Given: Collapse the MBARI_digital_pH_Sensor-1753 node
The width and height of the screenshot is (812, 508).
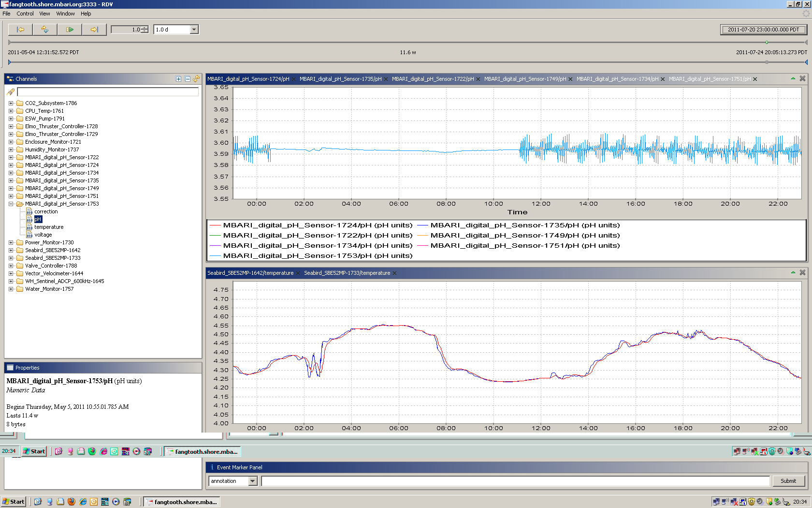Looking at the screenshot, I should point(11,204).
